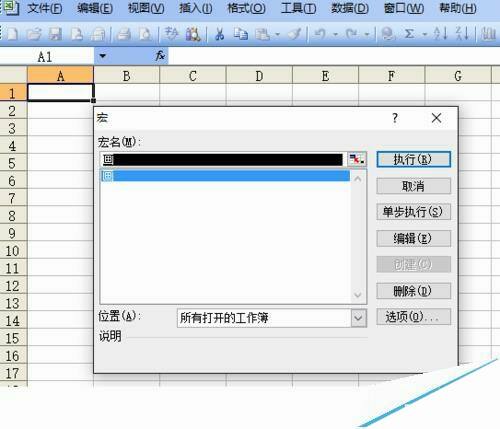The image size is (500, 429).
Task: Click the macro list scroll down arrow
Action: click(358, 295)
